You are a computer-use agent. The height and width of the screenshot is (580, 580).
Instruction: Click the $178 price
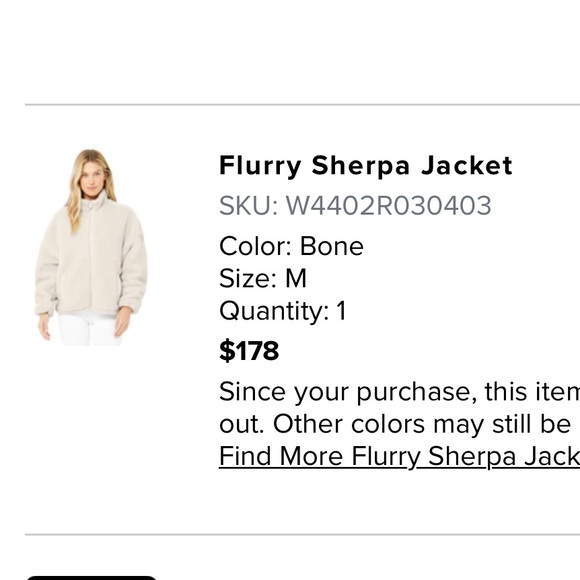pyautogui.click(x=249, y=351)
